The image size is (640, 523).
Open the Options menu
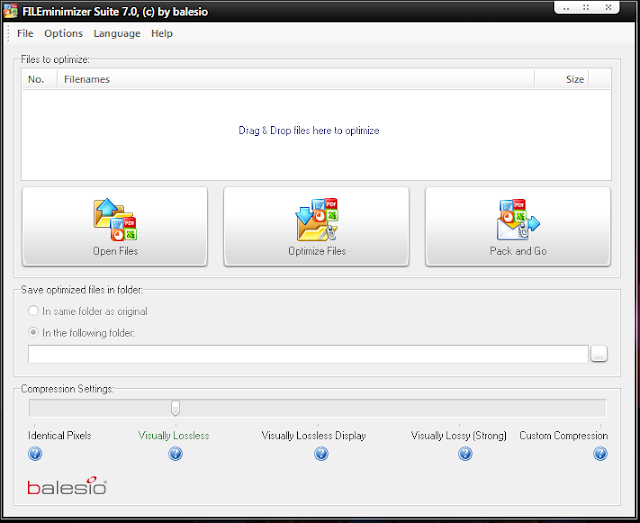pos(63,33)
